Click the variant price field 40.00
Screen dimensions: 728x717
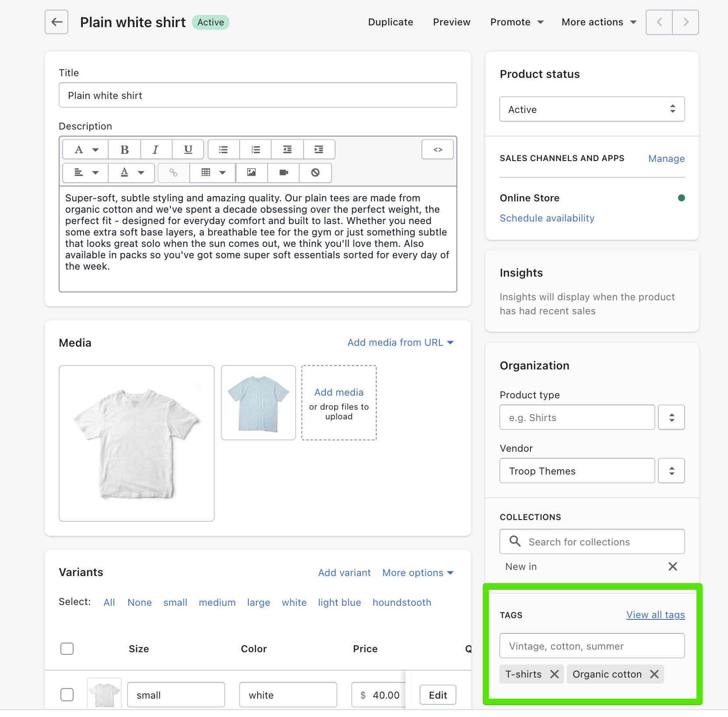379,695
